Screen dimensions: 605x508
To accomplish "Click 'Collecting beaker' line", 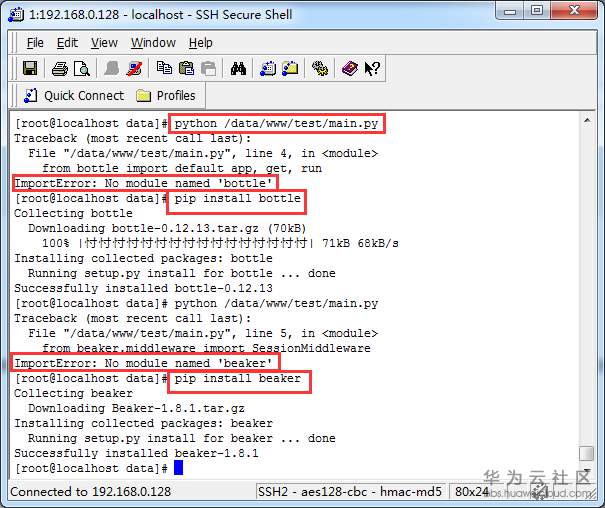I will pos(73,393).
